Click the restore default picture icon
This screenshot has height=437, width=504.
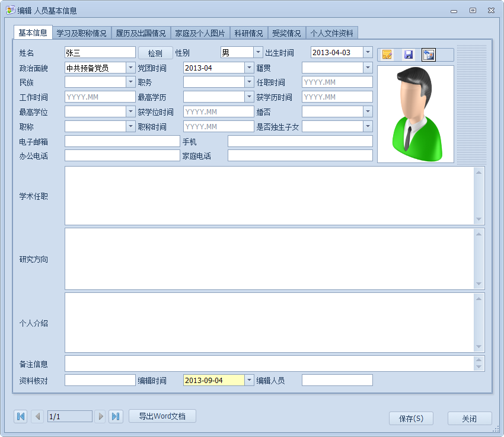point(429,55)
